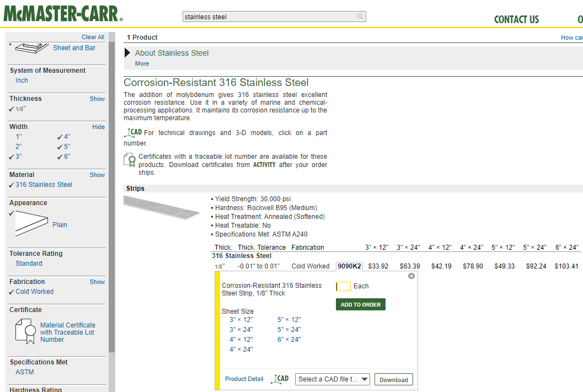583x392 pixels.
Task: Click the McMaster-Carr logo
Action: point(63,14)
